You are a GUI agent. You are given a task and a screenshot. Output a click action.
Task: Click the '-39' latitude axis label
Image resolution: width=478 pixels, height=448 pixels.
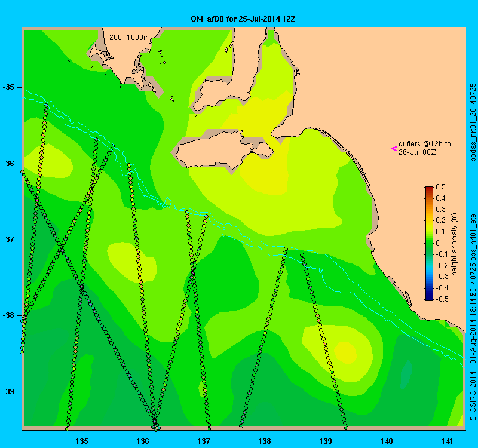click(x=8, y=392)
